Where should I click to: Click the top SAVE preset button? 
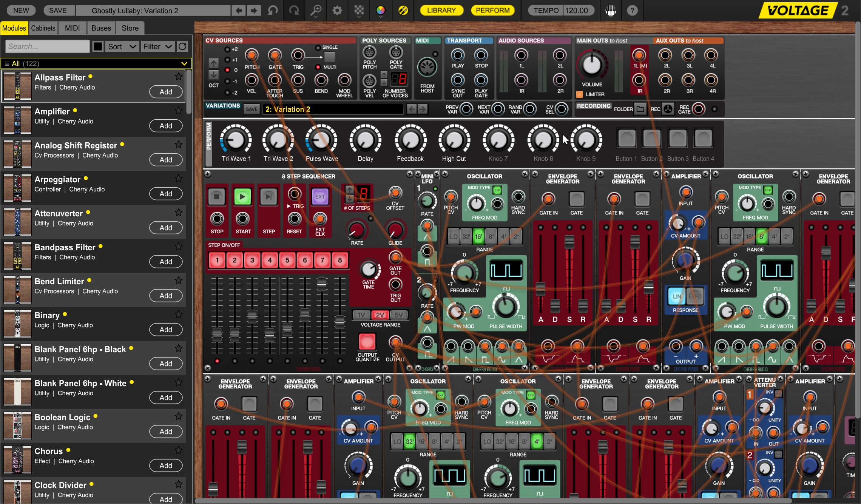pyautogui.click(x=58, y=11)
